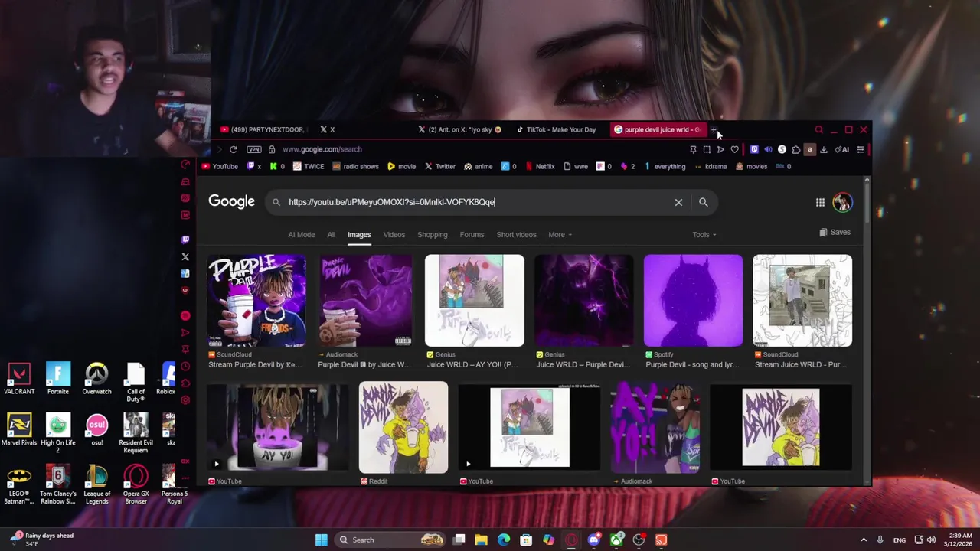Image resolution: width=980 pixels, height=551 pixels.
Task: Open the Saves link
Action: (x=835, y=233)
